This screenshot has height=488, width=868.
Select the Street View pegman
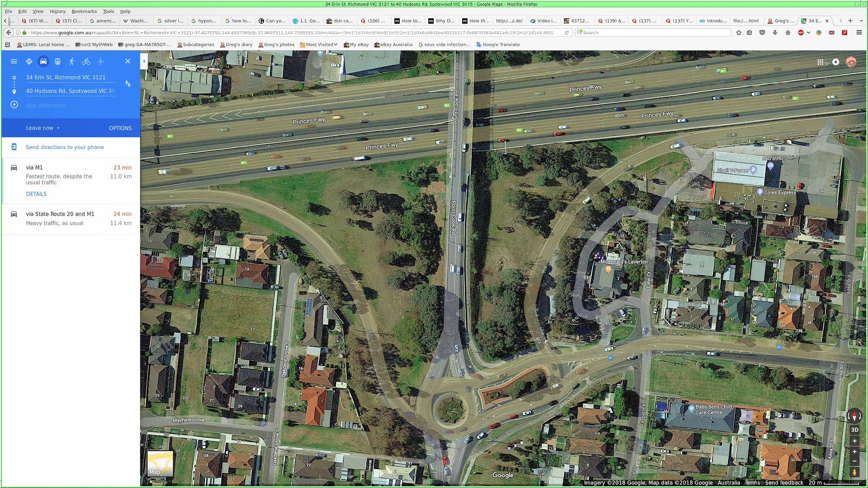click(x=854, y=472)
